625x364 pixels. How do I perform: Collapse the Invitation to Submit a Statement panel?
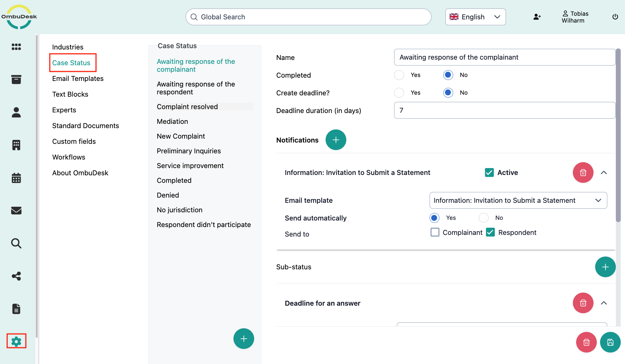604,173
